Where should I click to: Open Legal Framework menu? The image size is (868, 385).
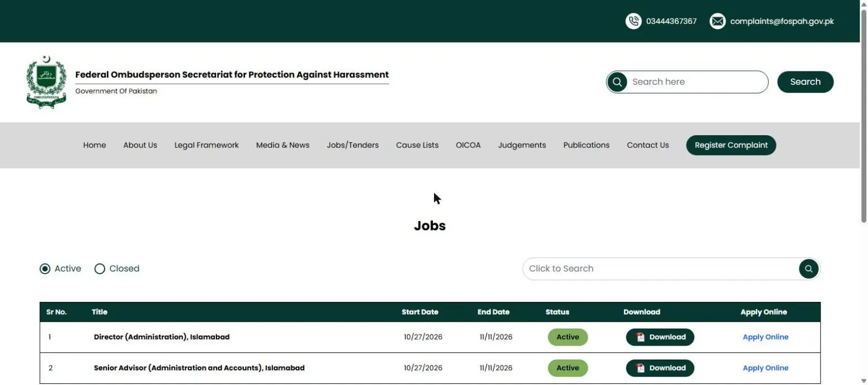206,145
